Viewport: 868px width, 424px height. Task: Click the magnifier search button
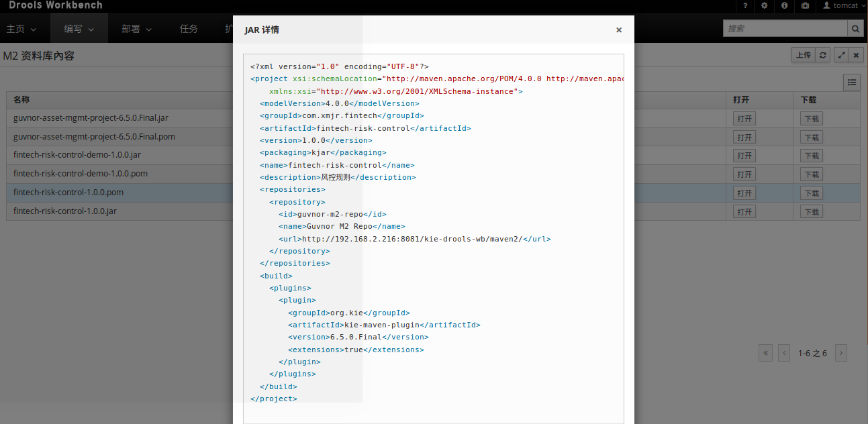coord(855,29)
